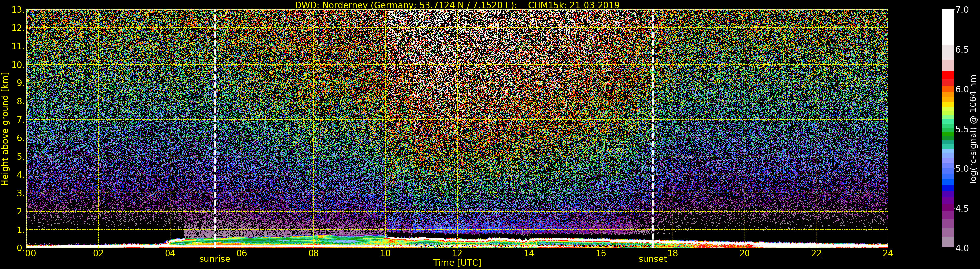
Task: Click the "11." height axis tick label
Action: (x=18, y=46)
